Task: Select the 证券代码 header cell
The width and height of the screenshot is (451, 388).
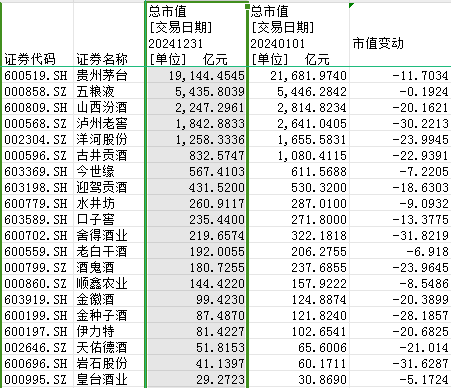Action: click(37, 35)
